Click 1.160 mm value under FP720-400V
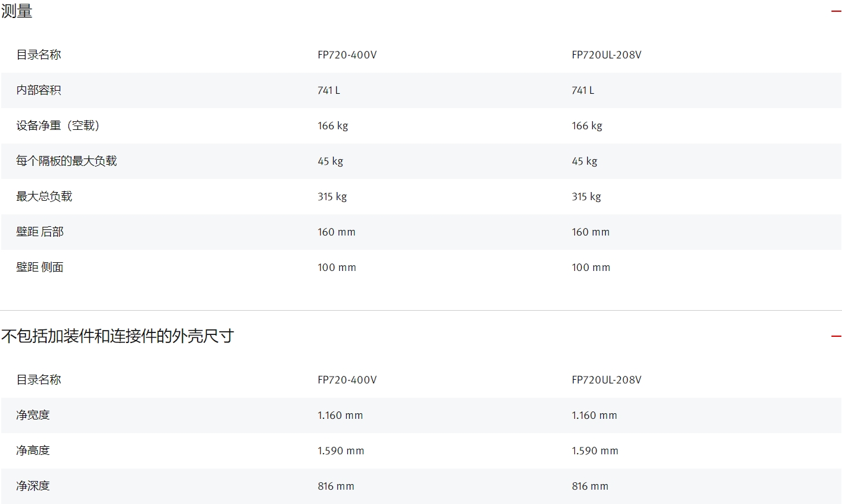The width and height of the screenshot is (842, 504). pos(341,415)
